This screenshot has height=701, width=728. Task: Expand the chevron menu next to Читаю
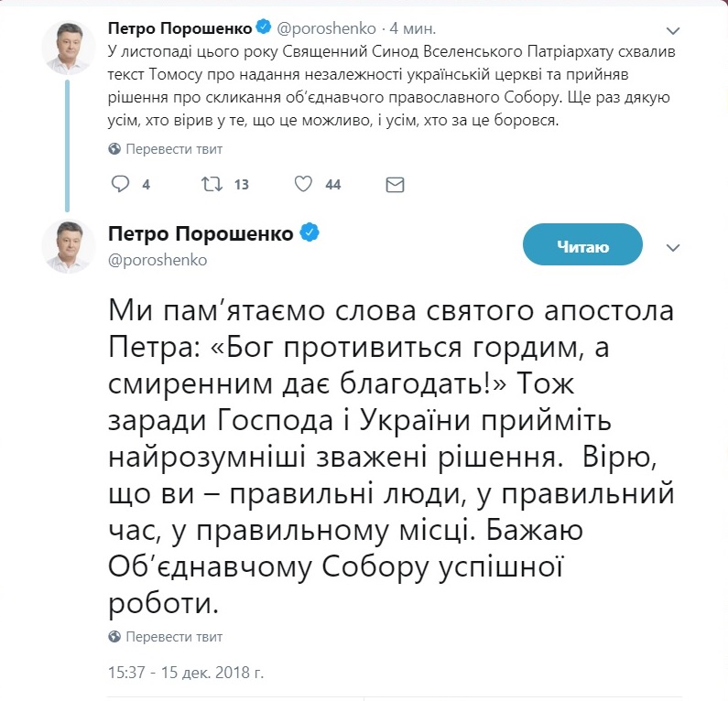click(x=673, y=248)
